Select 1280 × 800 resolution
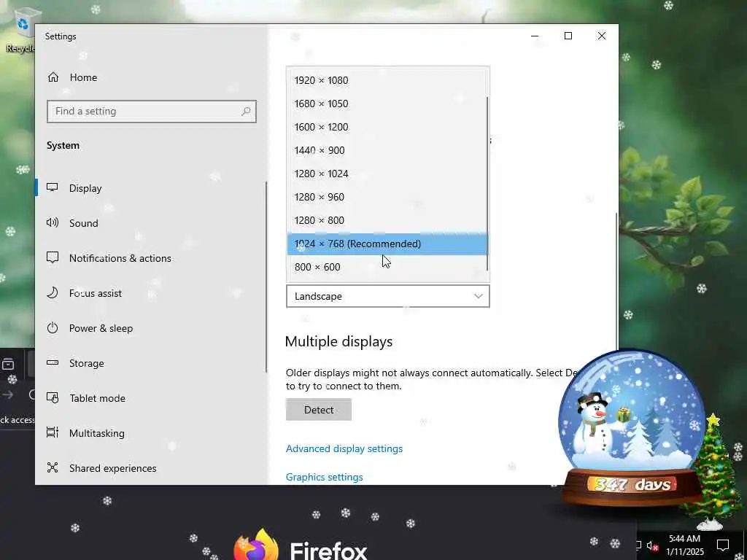Viewport: 747px width, 560px height. 387,220
